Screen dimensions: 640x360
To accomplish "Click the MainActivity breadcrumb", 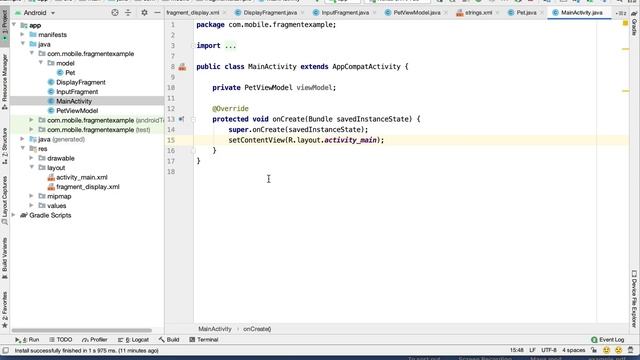I will (215, 329).
